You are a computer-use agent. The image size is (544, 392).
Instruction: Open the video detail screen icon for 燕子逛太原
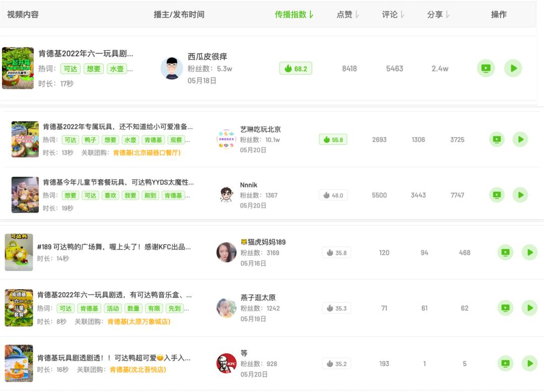(505, 308)
